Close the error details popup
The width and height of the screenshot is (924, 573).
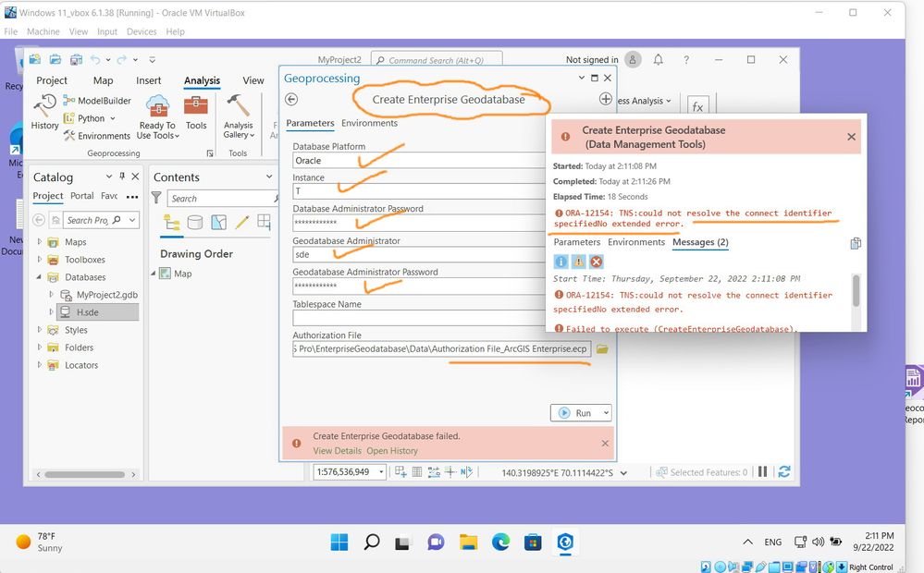(x=852, y=137)
